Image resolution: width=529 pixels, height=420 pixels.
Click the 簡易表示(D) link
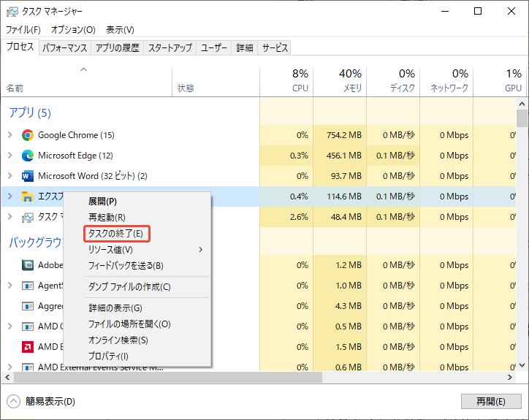[50, 402]
